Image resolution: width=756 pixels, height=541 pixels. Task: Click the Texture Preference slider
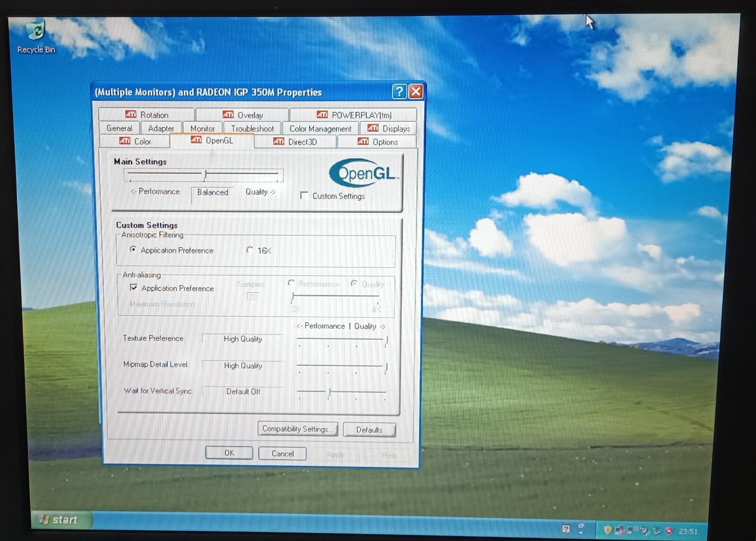point(343,341)
